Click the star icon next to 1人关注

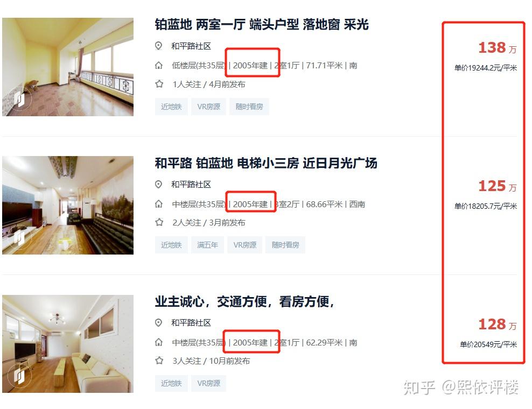[x=159, y=84]
